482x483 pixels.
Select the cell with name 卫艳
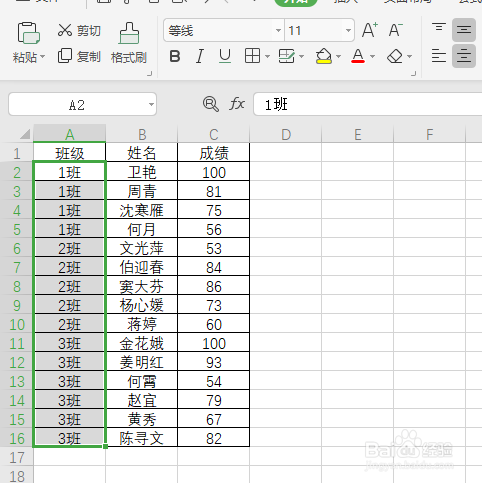(142, 172)
